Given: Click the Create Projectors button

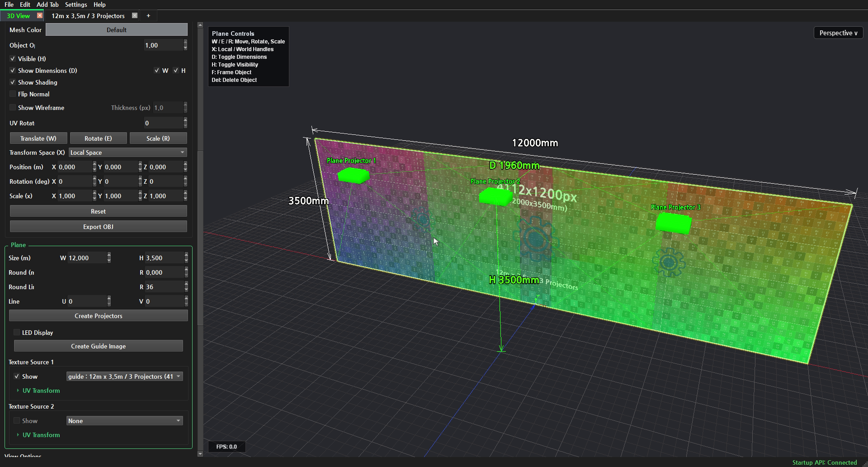Looking at the screenshot, I should point(98,316).
